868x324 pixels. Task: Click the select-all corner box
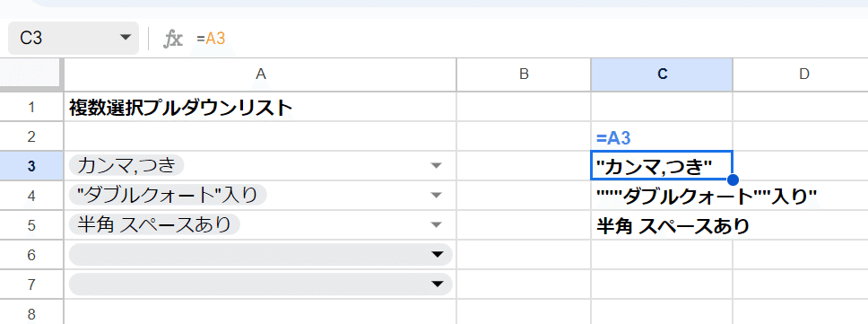(x=31, y=74)
